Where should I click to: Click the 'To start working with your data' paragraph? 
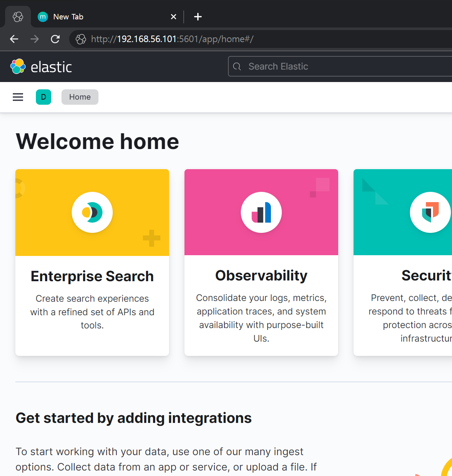tap(166, 459)
